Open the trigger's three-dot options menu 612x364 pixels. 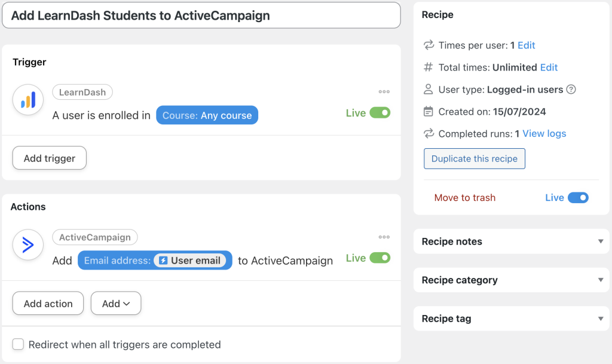point(384,92)
